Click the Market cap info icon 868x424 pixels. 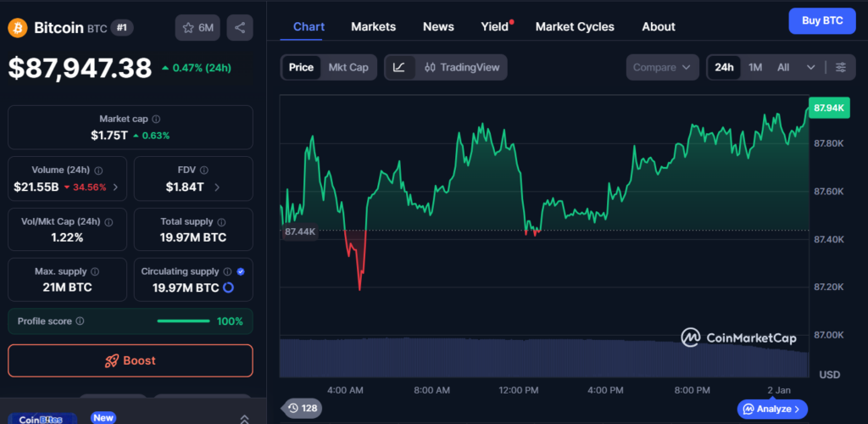[x=156, y=120]
